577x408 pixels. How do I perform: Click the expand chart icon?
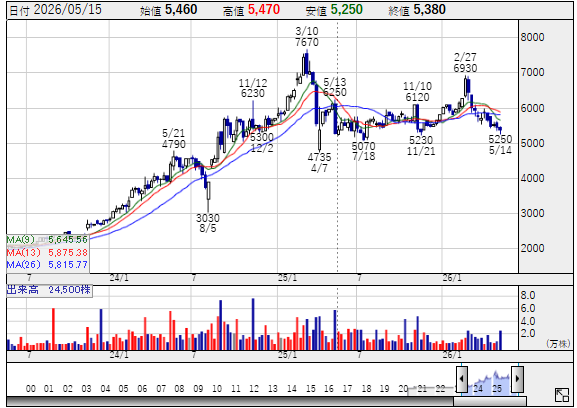point(562,395)
